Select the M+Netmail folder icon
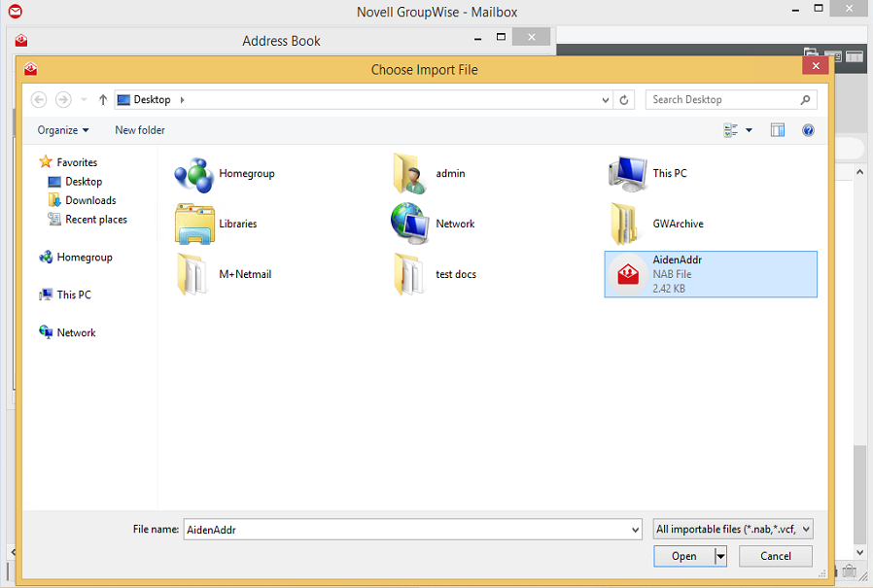The width and height of the screenshot is (873, 588). click(x=191, y=274)
